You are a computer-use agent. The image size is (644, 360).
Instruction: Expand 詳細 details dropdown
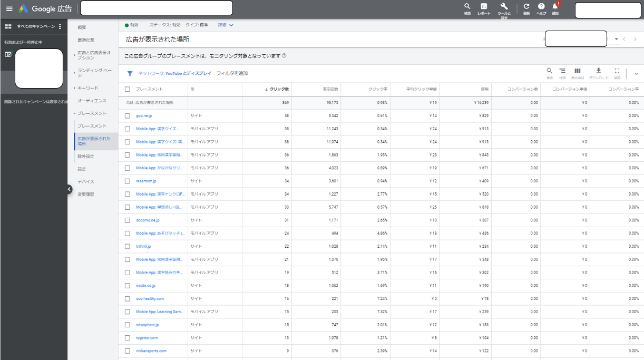(x=226, y=25)
